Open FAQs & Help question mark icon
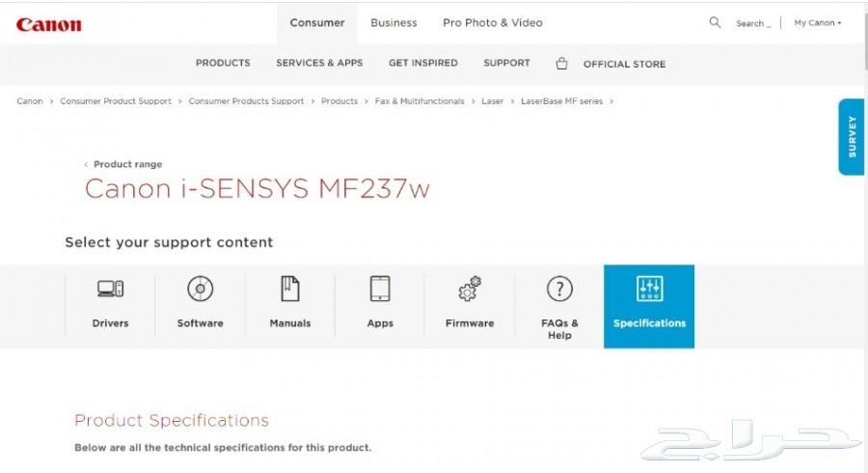This screenshot has height=473, width=868. (559, 289)
